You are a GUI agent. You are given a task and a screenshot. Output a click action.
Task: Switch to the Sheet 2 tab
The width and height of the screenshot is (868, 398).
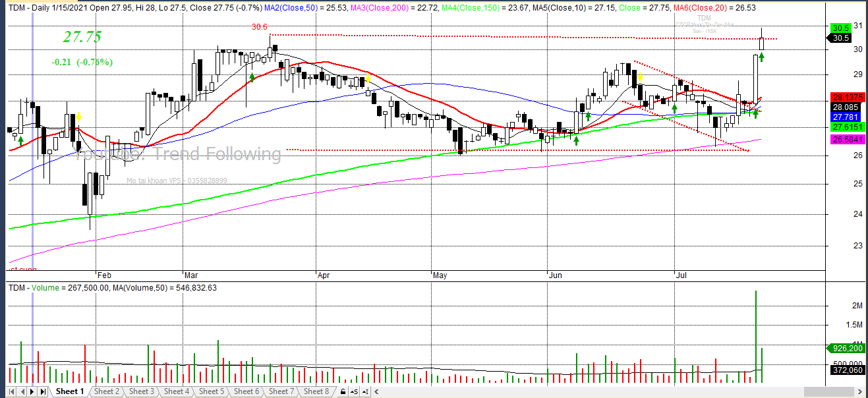pos(107,391)
